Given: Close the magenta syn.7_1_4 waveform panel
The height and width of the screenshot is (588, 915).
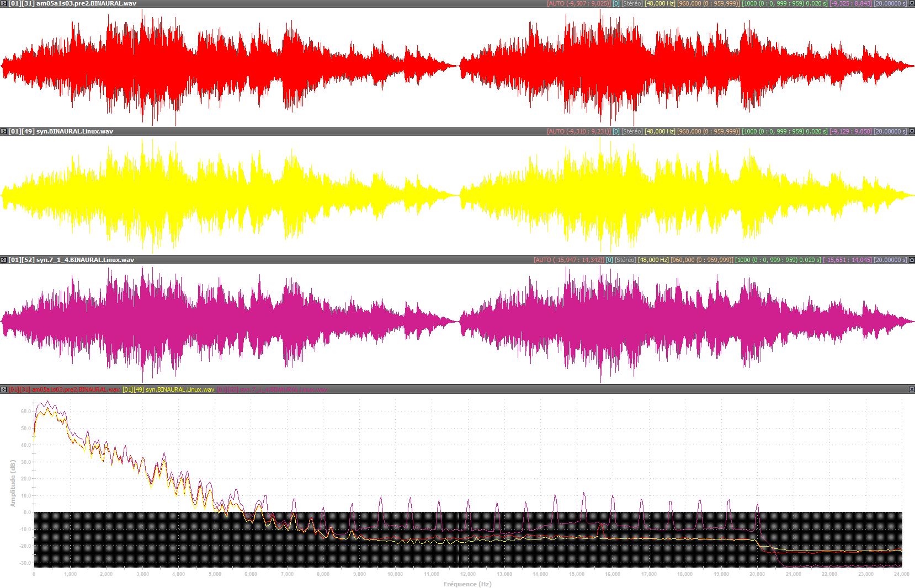Looking at the screenshot, I should tap(912, 260).
